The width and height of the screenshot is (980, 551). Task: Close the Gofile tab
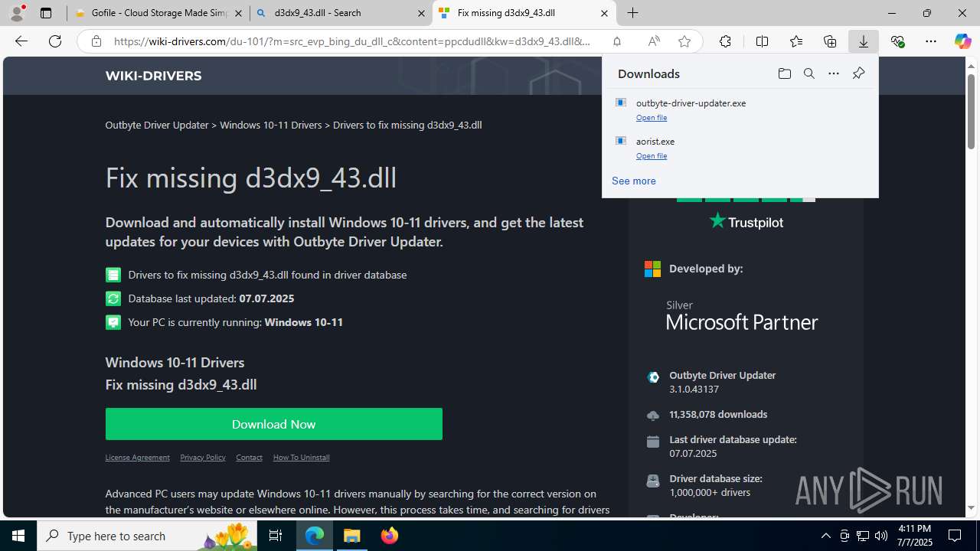238,13
